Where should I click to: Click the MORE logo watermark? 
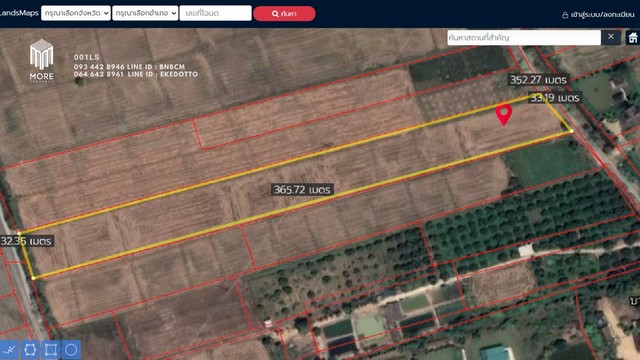42,60
